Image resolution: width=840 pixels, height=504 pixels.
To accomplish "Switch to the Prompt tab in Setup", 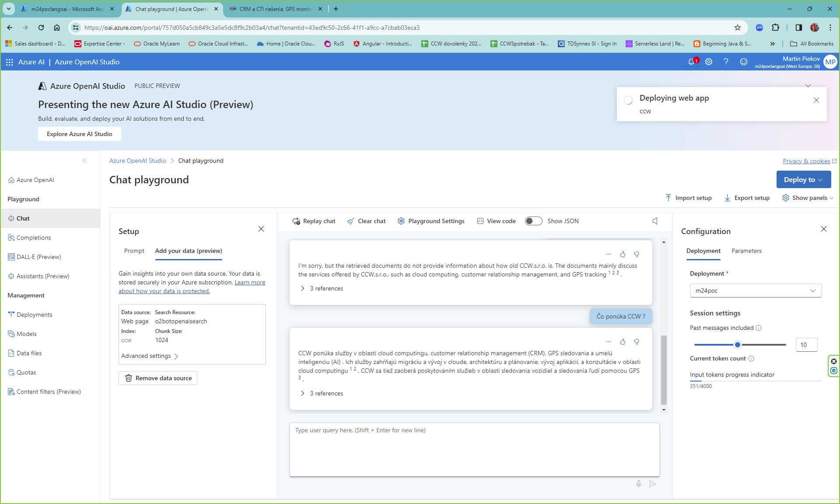I will tap(134, 251).
